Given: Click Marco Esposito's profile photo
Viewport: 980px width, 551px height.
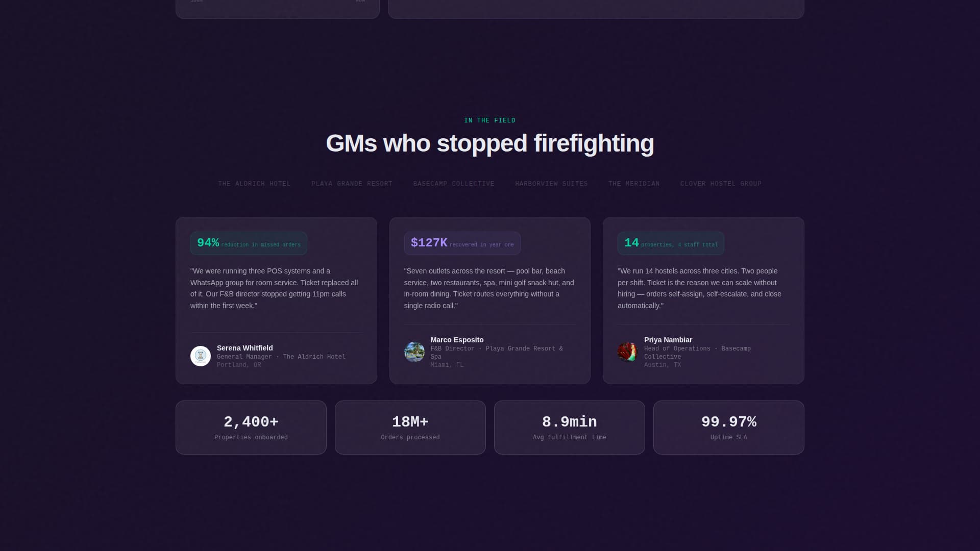Looking at the screenshot, I should [414, 352].
